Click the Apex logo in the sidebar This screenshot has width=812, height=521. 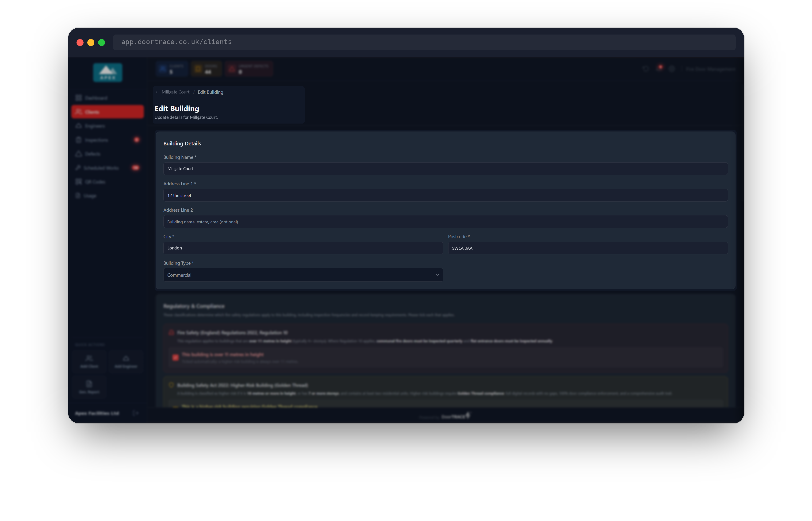pyautogui.click(x=108, y=72)
